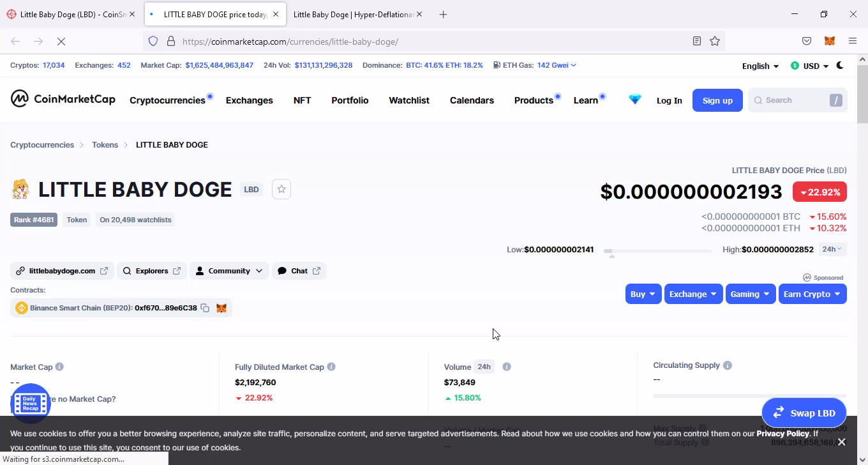Open the Exchanges menu
The width and height of the screenshot is (868, 465).
coord(249,100)
